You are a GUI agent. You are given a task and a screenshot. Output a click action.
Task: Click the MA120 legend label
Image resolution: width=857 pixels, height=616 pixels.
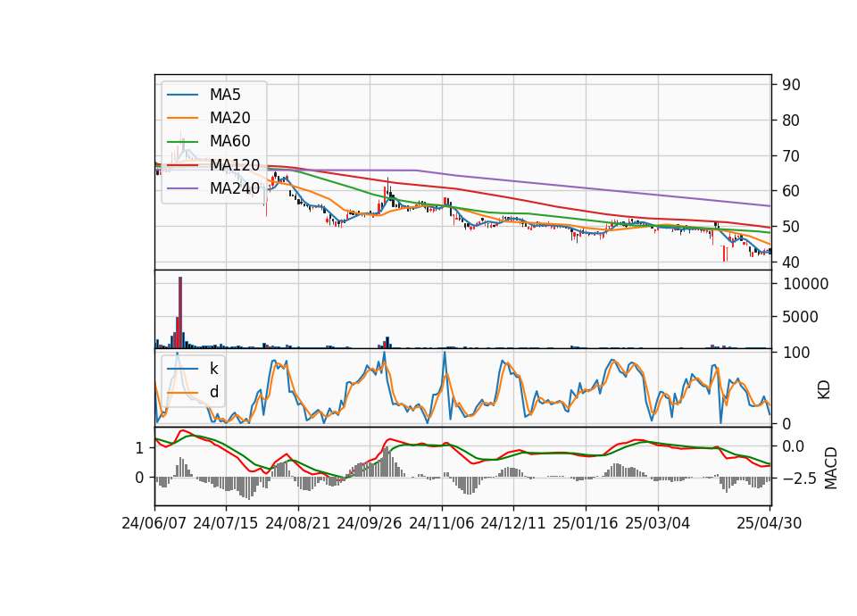pos(235,164)
